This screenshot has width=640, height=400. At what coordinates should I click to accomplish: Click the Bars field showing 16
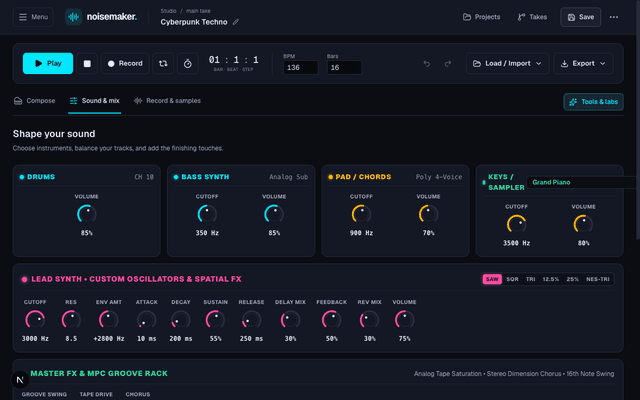(x=344, y=67)
